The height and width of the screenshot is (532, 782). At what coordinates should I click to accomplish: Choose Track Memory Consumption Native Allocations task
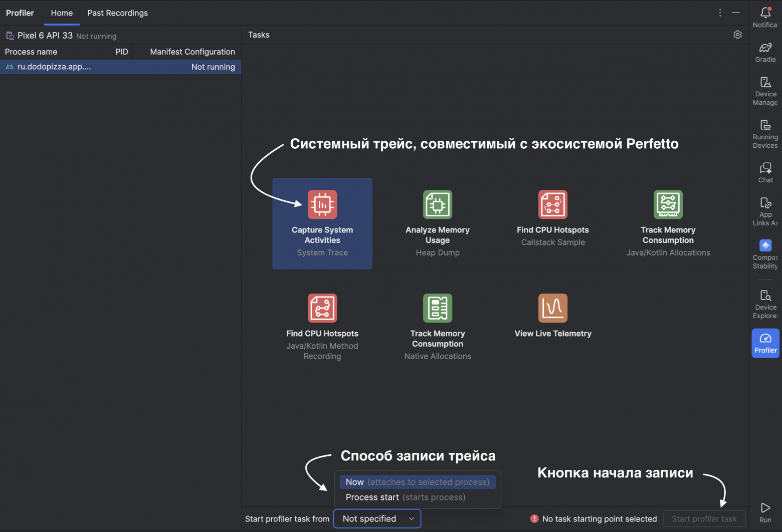tap(437, 327)
